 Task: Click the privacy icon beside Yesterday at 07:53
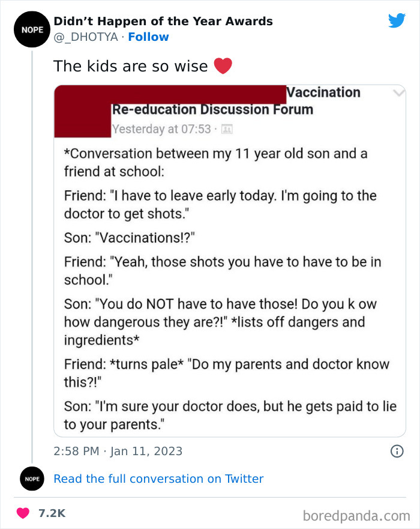pyautogui.click(x=227, y=129)
